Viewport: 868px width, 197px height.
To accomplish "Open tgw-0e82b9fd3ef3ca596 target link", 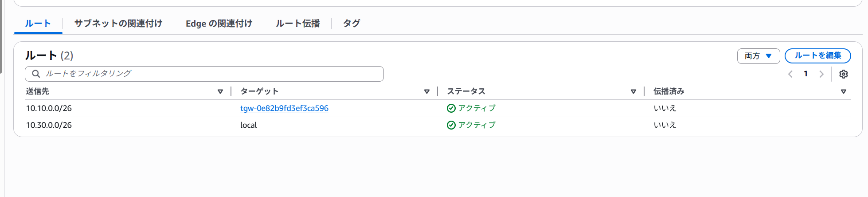I will pyautogui.click(x=284, y=108).
